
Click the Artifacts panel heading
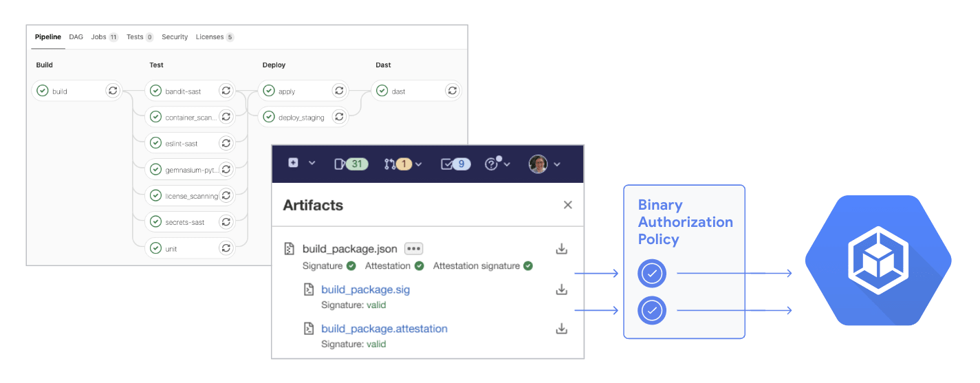[313, 205]
